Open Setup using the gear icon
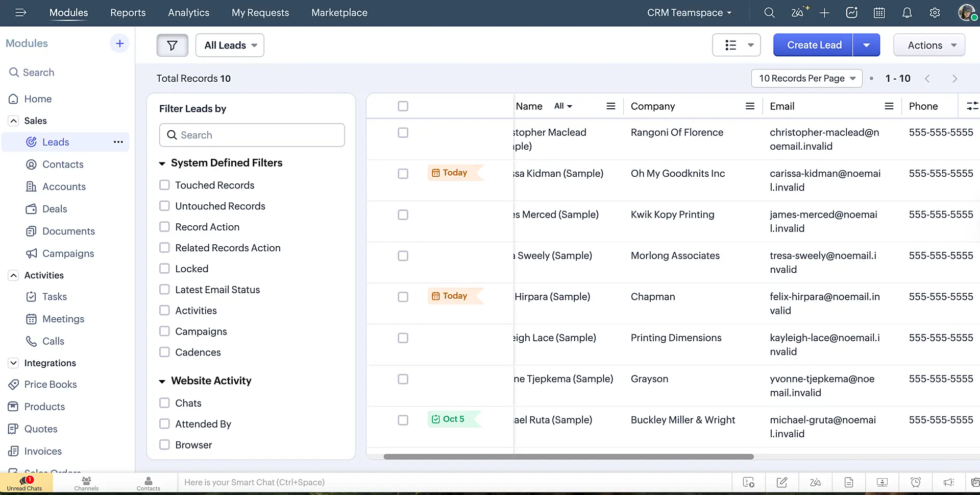Viewport: 980px width, 495px height. tap(935, 13)
